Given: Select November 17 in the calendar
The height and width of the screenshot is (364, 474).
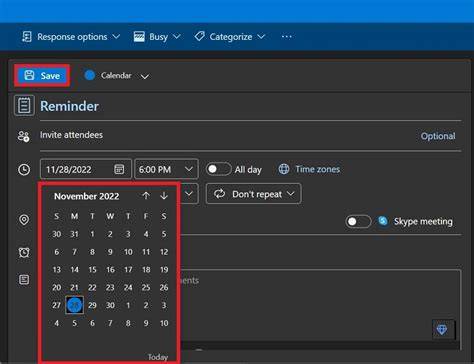Looking at the screenshot, I should point(128,269).
